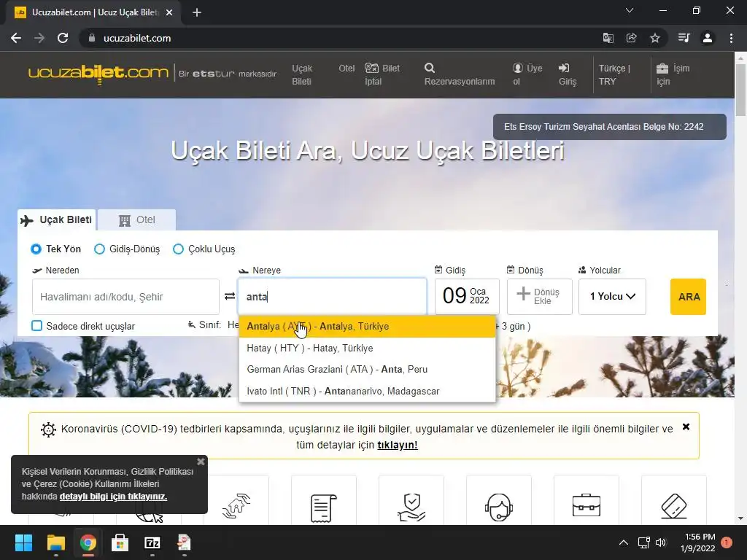Click the yellow ARA search button
Viewport: 747px width, 560px height.
point(688,297)
